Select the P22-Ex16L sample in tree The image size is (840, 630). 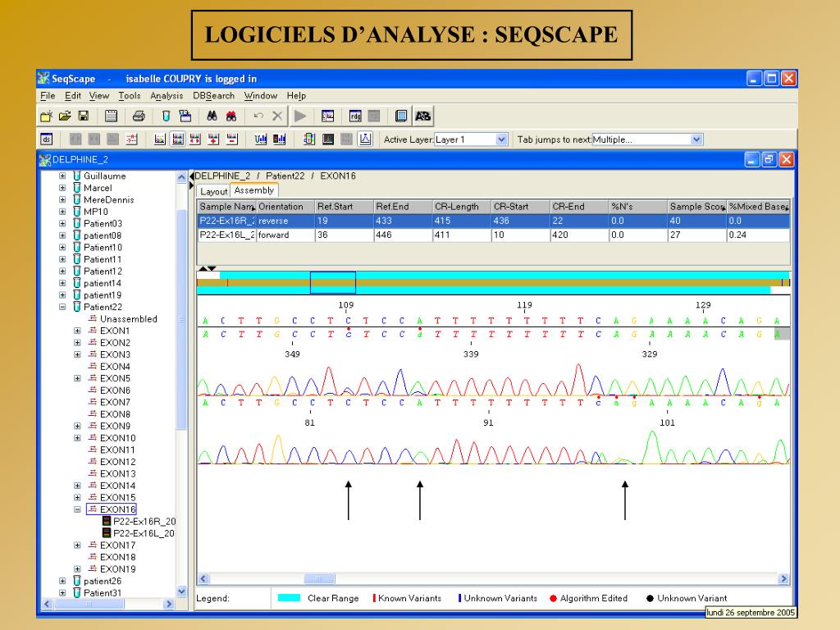144,533
